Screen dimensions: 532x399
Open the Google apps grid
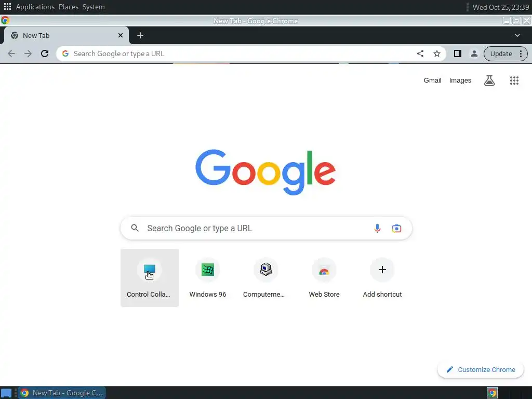[x=514, y=81]
